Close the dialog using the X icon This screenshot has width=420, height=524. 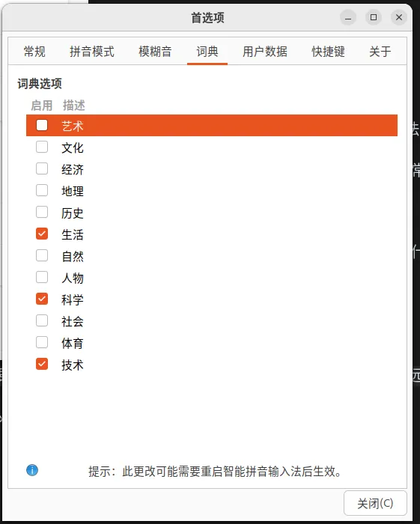click(x=399, y=17)
